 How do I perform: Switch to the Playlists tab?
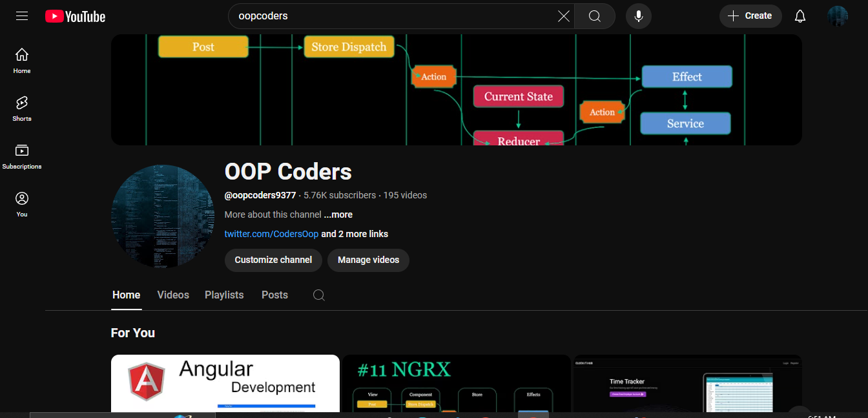224,295
